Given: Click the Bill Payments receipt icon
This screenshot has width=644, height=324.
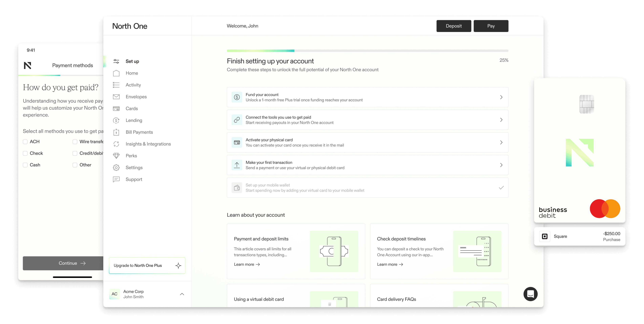Looking at the screenshot, I should click(116, 132).
